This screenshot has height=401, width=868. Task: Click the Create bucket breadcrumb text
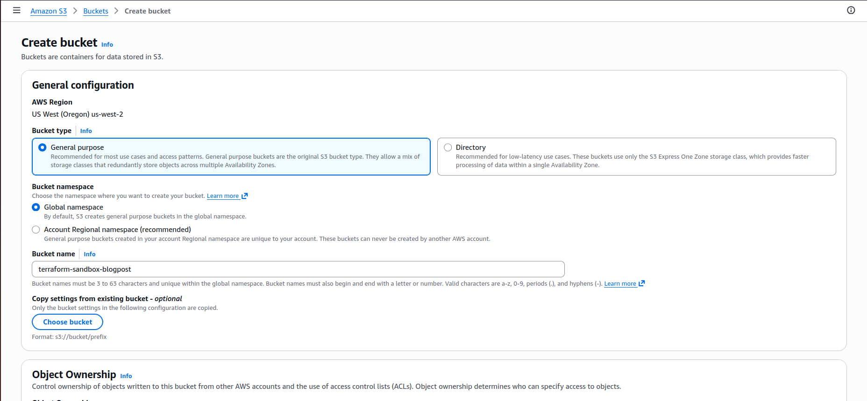click(148, 11)
